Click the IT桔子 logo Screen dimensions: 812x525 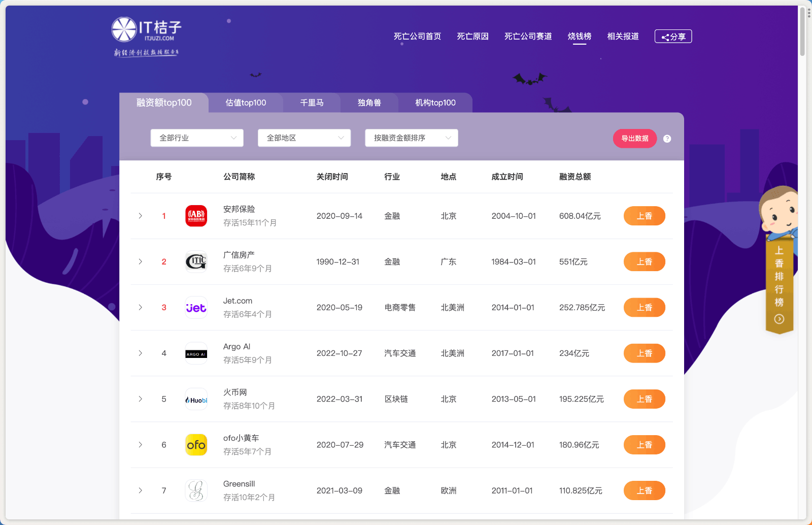pyautogui.click(x=146, y=30)
